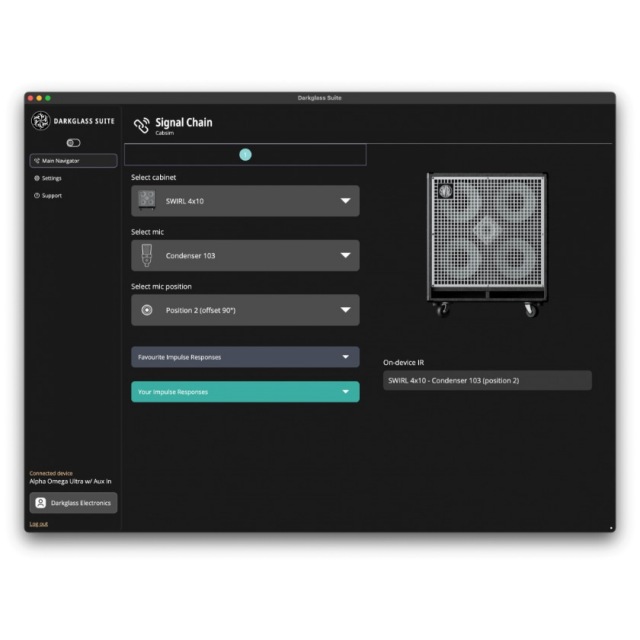The width and height of the screenshot is (640, 640).
Task: Expand Favourite Impulse Responses
Action: (245, 357)
